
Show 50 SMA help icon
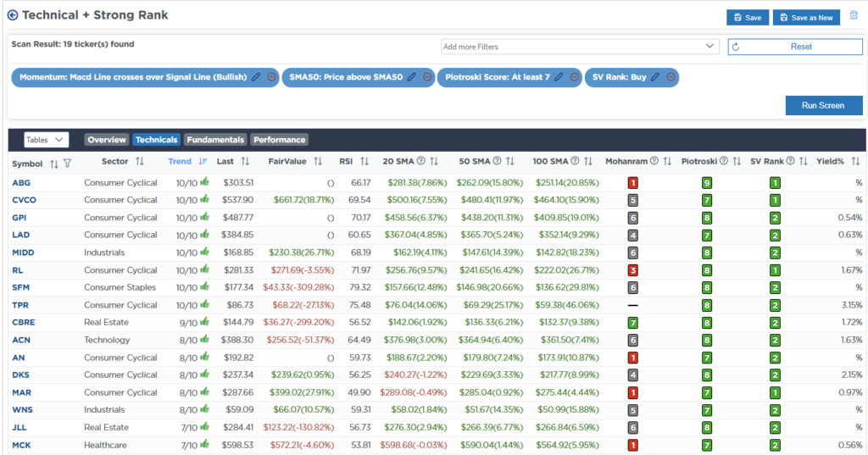click(x=497, y=161)
